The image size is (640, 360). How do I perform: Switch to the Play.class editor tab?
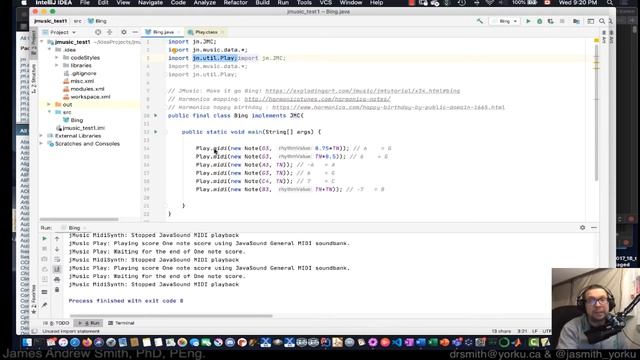click(x=206, y=32)
